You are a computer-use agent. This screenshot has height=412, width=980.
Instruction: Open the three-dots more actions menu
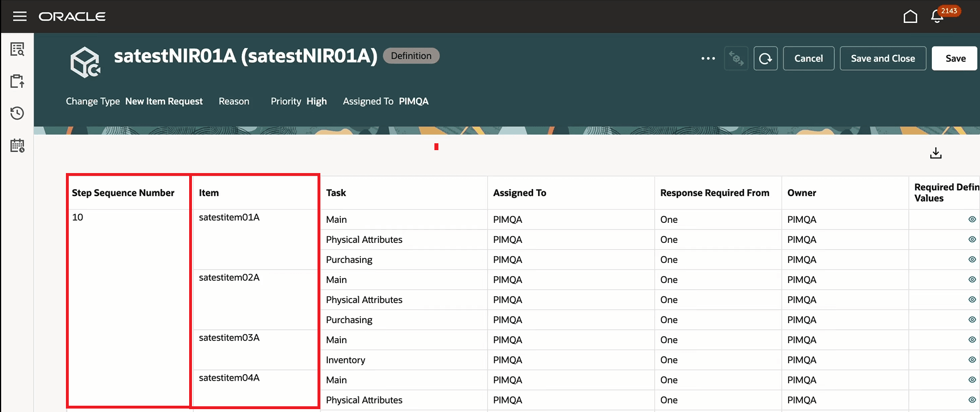pyautogui.click(x=708, y=58)
